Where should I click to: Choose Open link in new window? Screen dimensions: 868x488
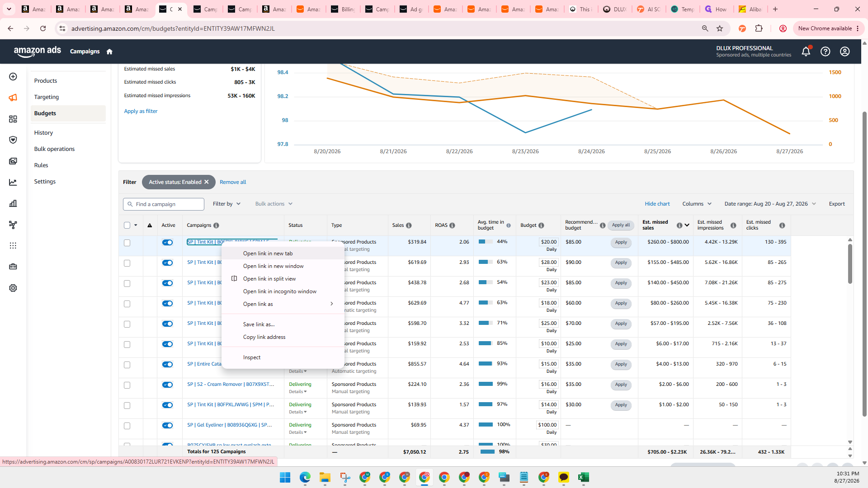[283, 266]
